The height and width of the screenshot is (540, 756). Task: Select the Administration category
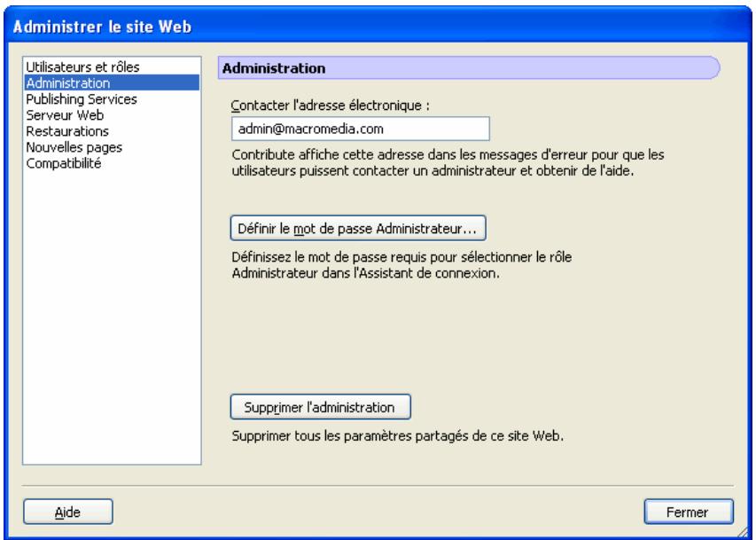(x=112, y=82)
